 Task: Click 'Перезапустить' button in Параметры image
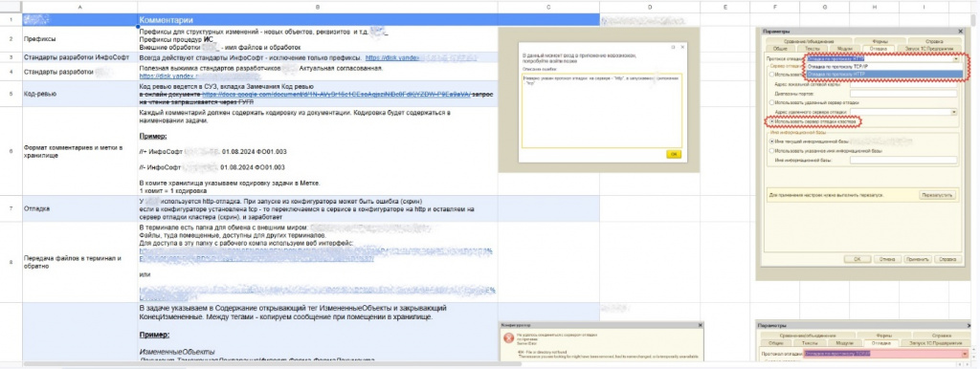pyautogui.click(x=938, y=195)
